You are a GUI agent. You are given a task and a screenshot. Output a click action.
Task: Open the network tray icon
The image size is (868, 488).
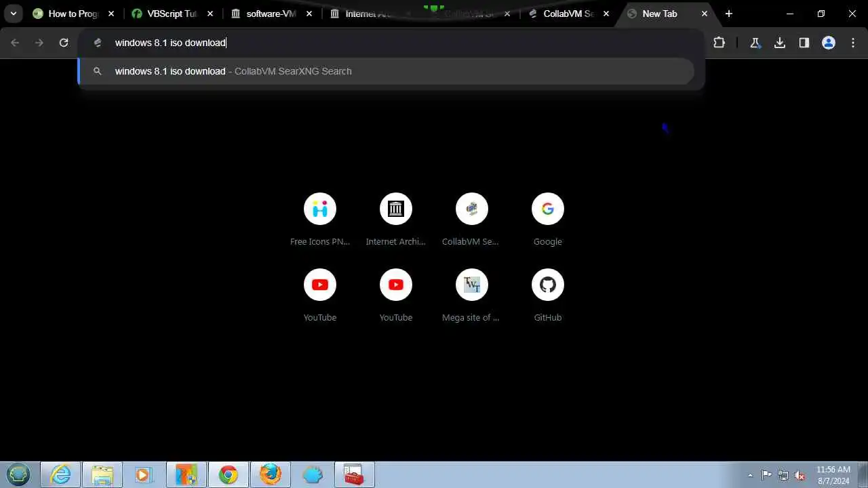(x=783, y=475)
